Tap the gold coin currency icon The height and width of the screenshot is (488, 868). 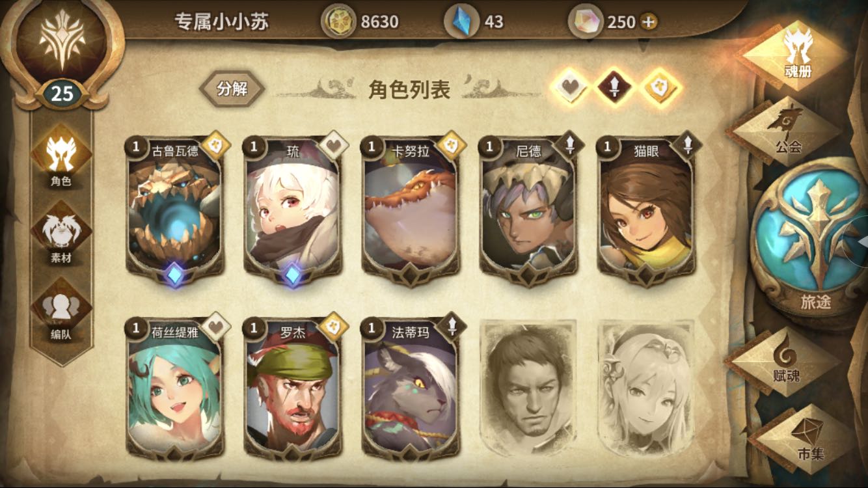[338, 21]
